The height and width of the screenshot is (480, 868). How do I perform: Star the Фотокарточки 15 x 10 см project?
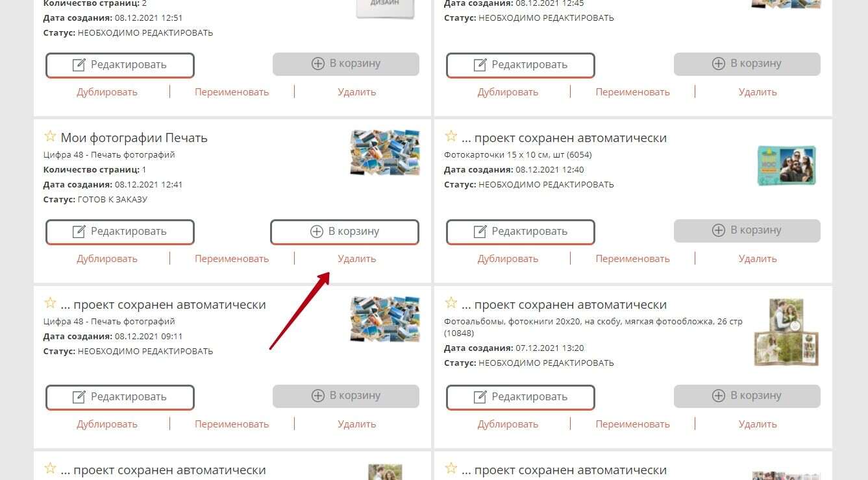(x=451, y=136)
